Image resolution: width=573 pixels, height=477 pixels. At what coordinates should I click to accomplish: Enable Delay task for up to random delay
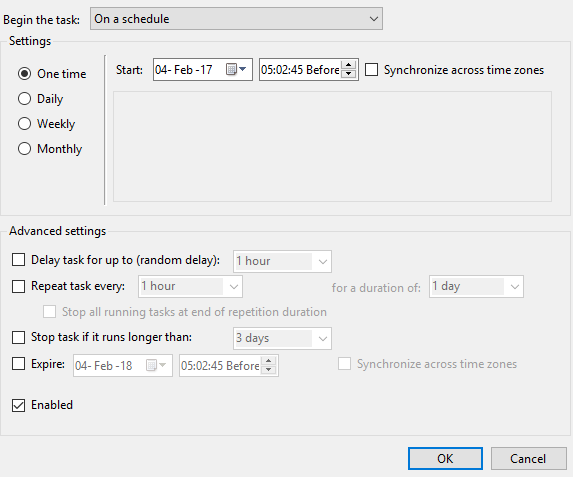[x=19, y=260]
